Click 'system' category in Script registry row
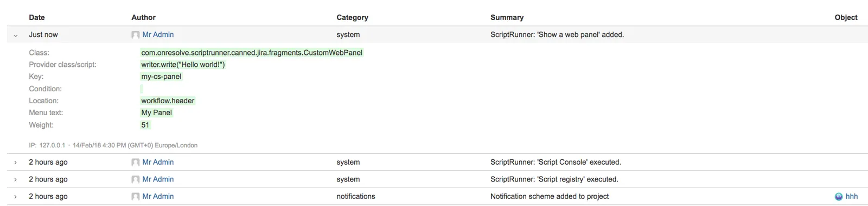This screenshot has width=868, height=206. (x=348, y=179)
